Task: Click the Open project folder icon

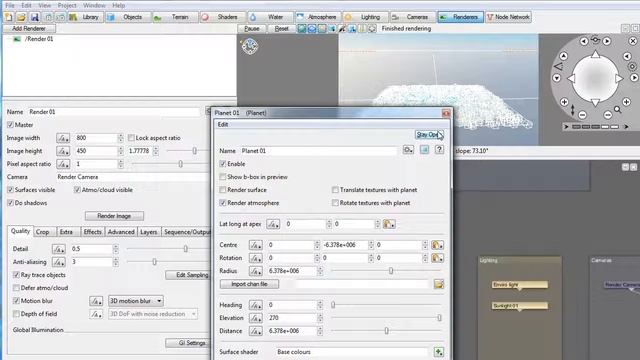Action: [x=21, y=17]
